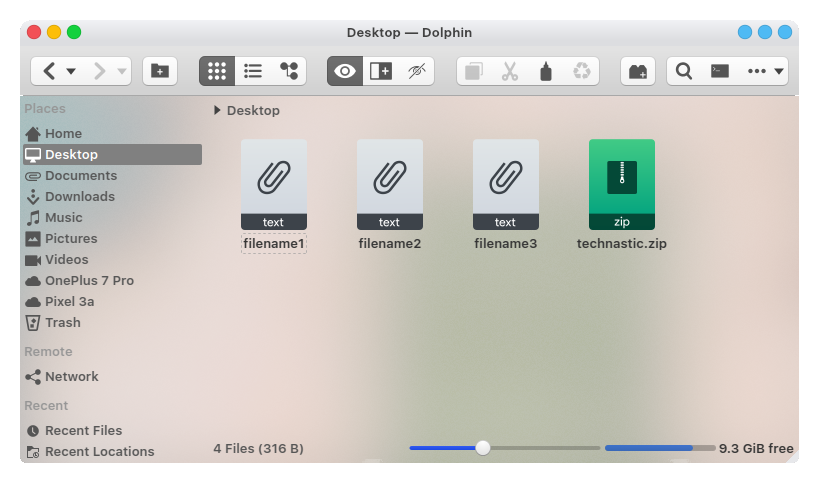Open the three-dots control menu dropdown
The width and height of the screenshot is (819, 483).
click(766, 71)
